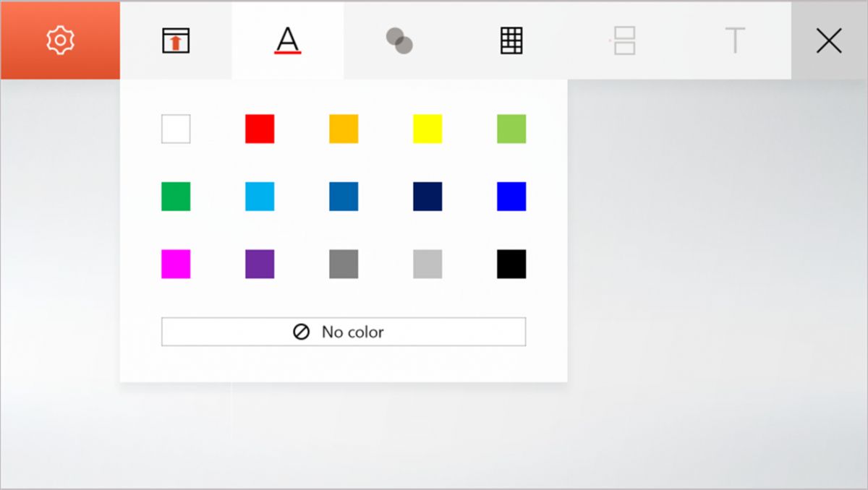This screenshot has width=868, height=490.
Task: Select the dark green color swatch
Action: point(176,197)
